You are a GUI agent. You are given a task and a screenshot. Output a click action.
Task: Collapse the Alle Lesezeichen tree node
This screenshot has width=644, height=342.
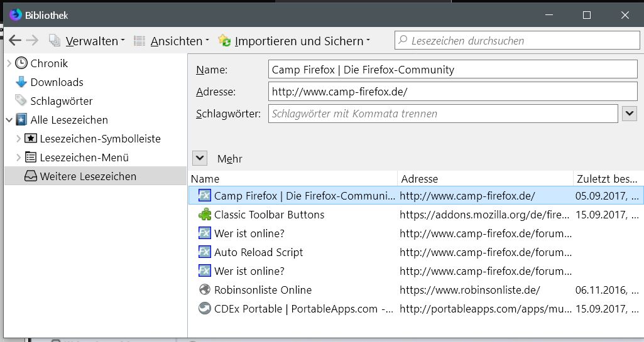(9, 120)
